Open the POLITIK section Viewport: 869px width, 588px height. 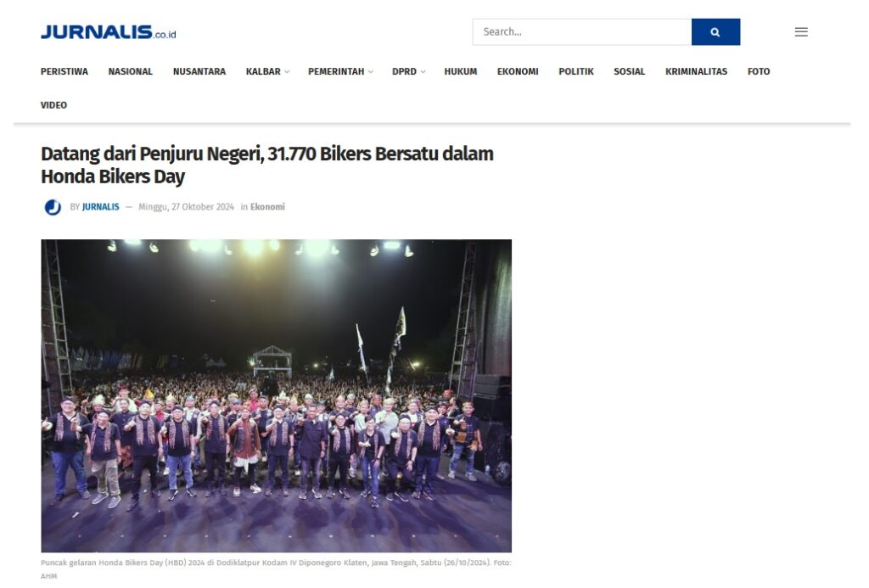576,71
